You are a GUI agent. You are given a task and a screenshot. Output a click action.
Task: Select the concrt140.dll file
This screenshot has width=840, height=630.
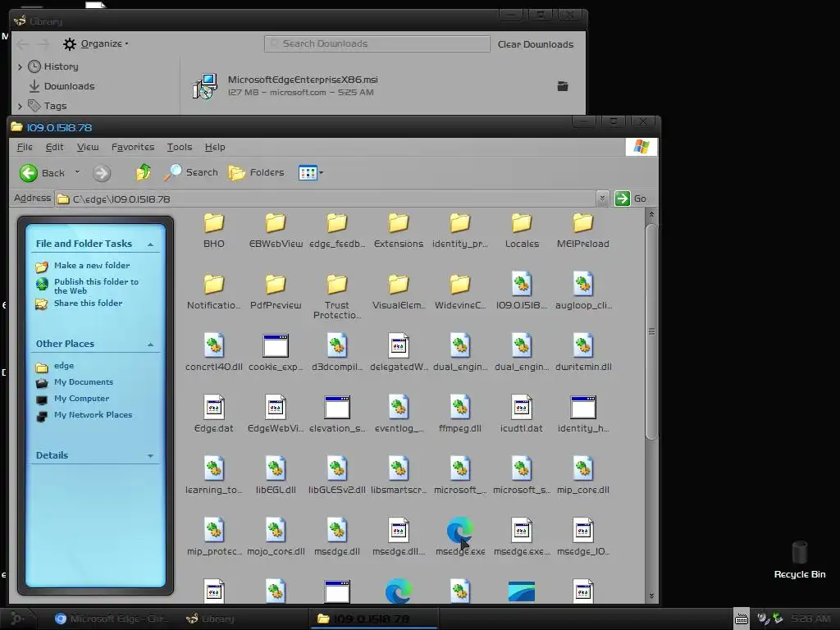click(214, 346)
